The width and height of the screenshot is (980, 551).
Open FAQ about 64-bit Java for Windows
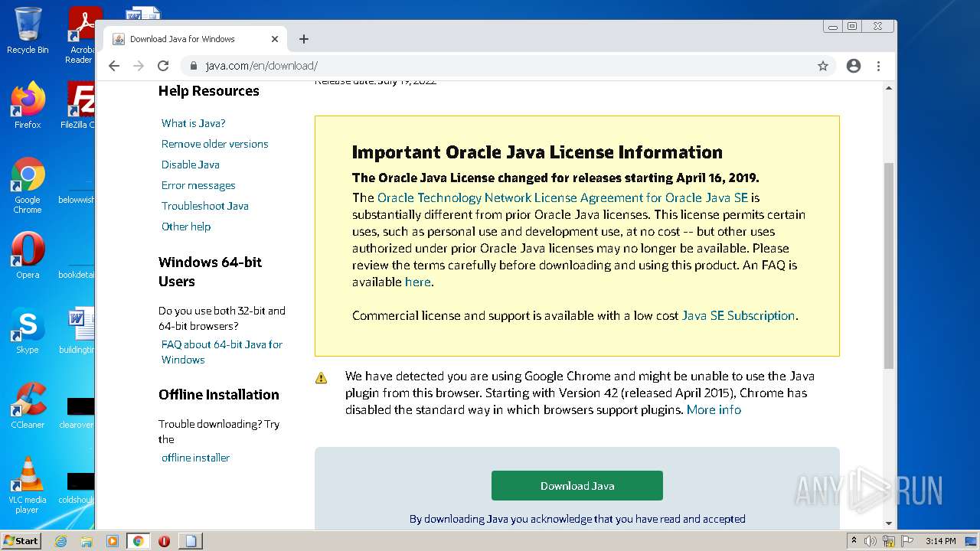coord(221,352)
